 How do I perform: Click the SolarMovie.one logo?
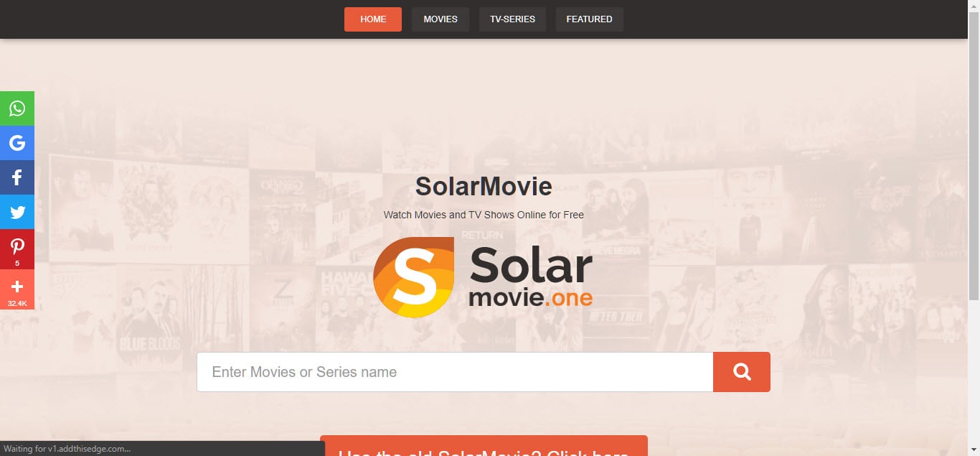coord(483,276)
